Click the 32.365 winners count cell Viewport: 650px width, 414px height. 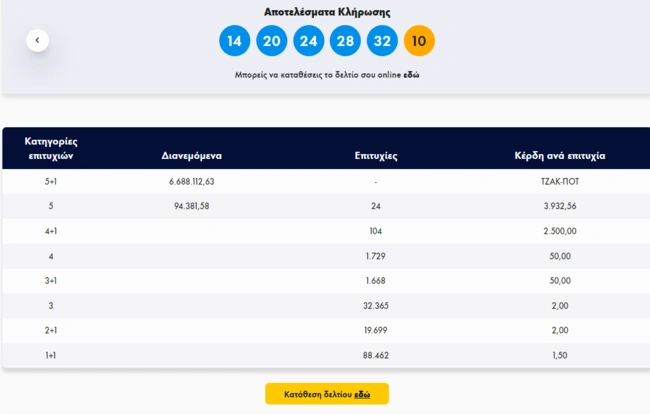pos(376,305)
